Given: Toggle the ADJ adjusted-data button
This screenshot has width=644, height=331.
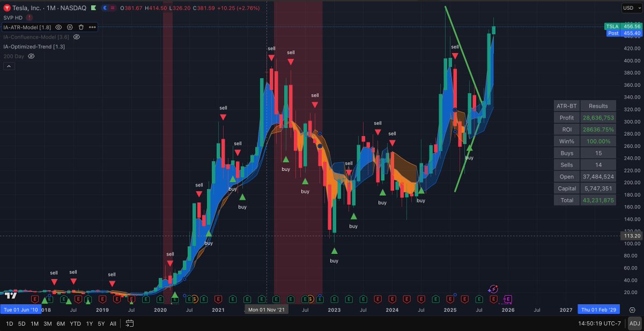Looking at the screenshot, I should 634,323.
